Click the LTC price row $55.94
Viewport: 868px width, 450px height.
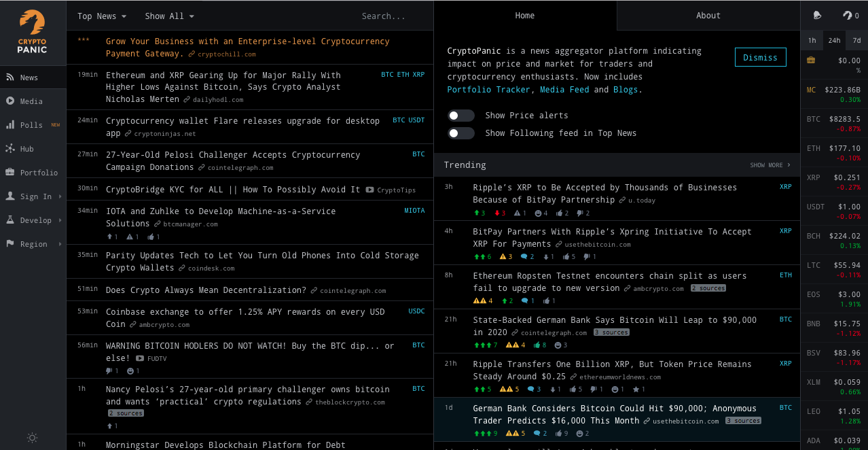834,269
